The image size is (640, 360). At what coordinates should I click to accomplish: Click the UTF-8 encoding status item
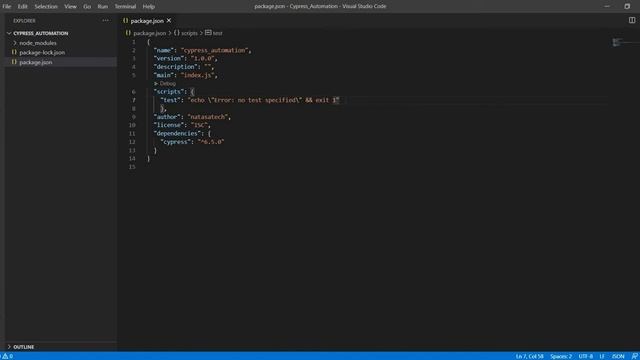[x=586, y=356]
